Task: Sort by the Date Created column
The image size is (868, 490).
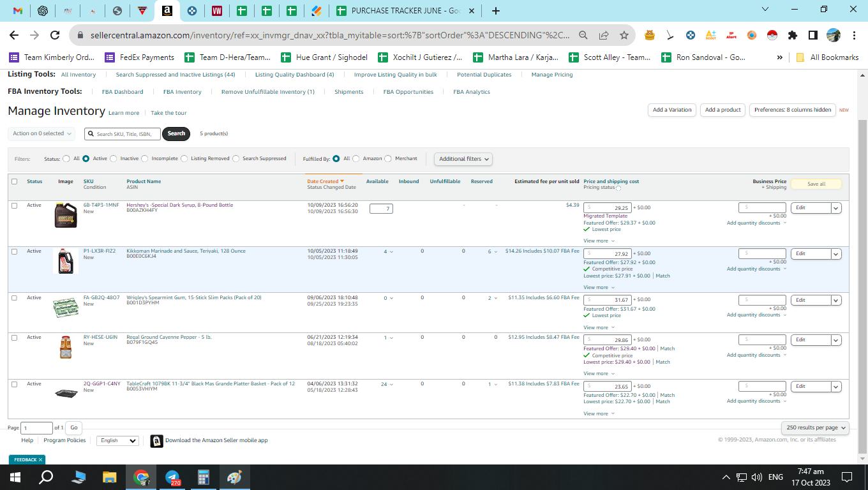Action: pos(325,182)
